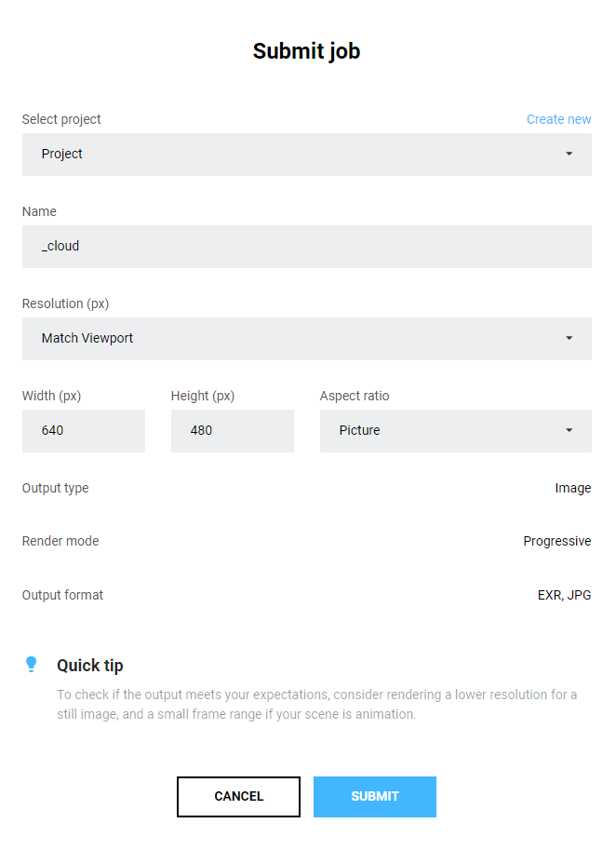This screenshot has width=616, height=850.
Task: Open the Select project dropdown
Action: tap(307, 155)
